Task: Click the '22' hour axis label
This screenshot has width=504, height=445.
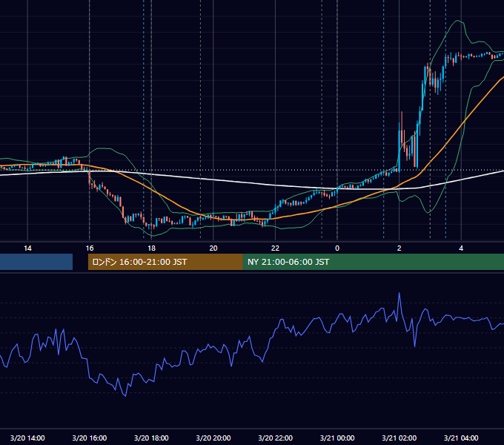Action: pyautogui.click(x=275, y=248)
